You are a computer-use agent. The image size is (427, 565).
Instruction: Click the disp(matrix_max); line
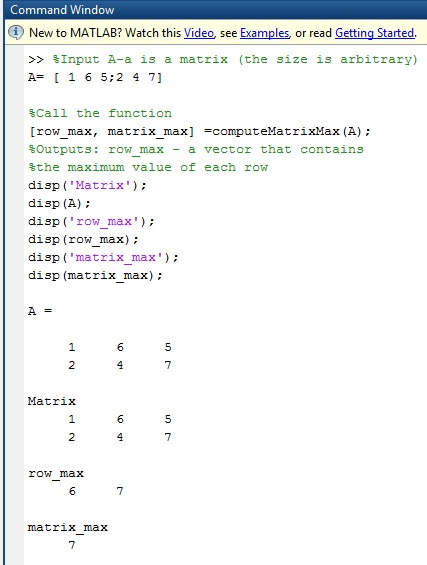(95, 275)
